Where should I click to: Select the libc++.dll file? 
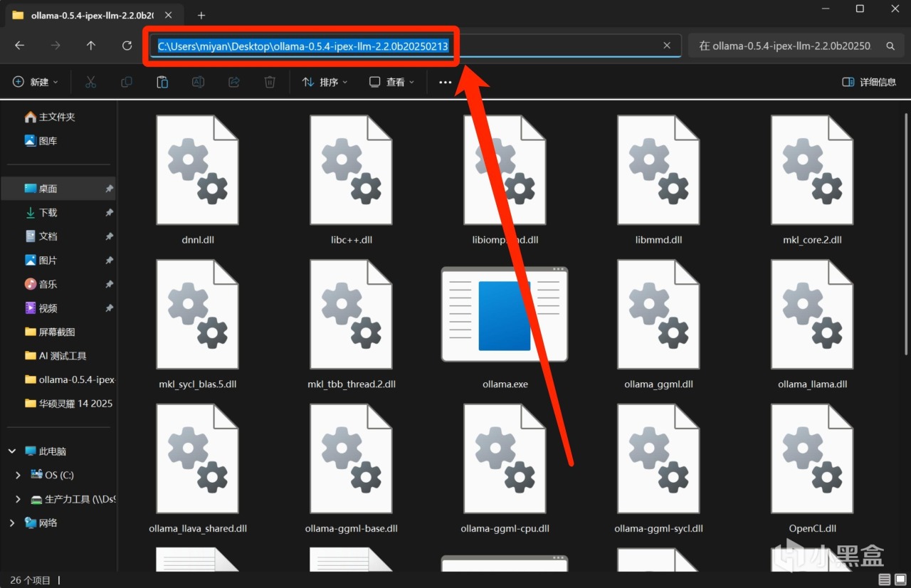tap(351, 181)
